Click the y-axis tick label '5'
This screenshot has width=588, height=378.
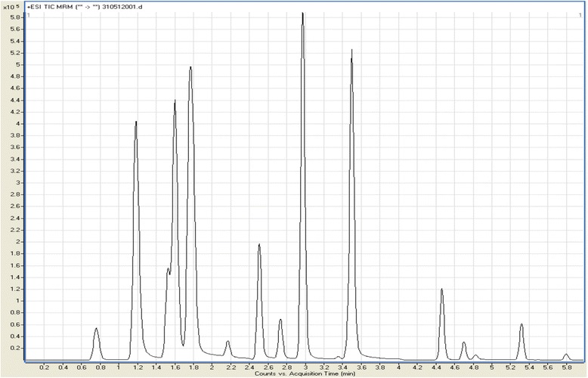tap(17, 64)
